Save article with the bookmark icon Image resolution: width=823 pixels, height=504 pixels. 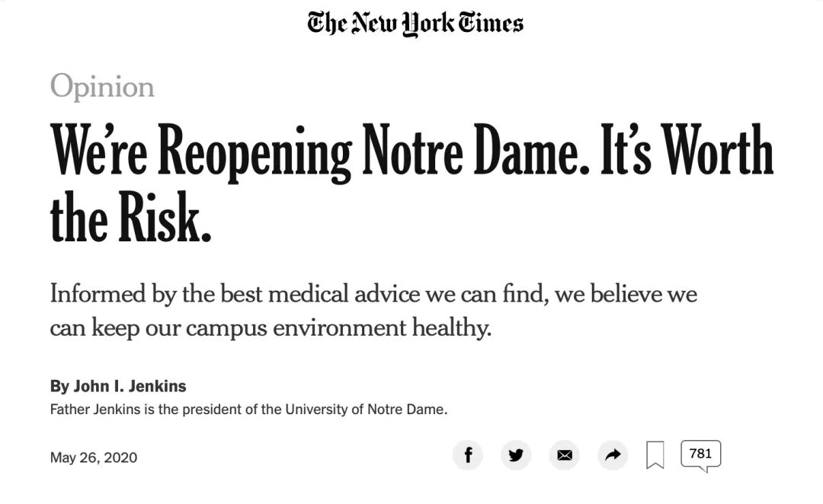point(655,455)
